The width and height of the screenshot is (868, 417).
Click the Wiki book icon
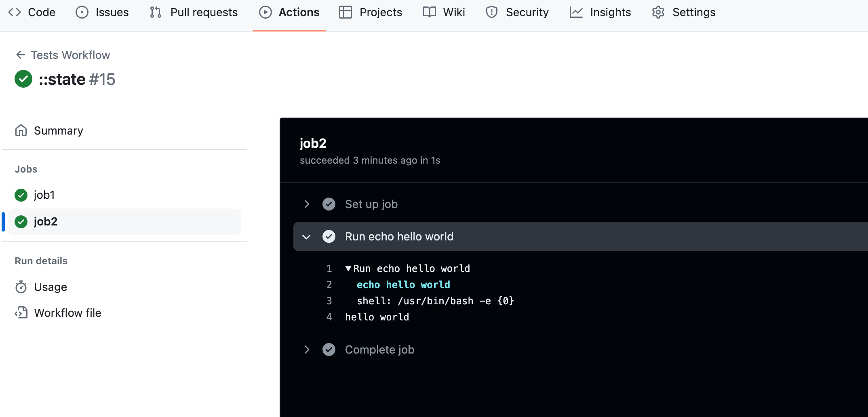click(x=430, y=12)
